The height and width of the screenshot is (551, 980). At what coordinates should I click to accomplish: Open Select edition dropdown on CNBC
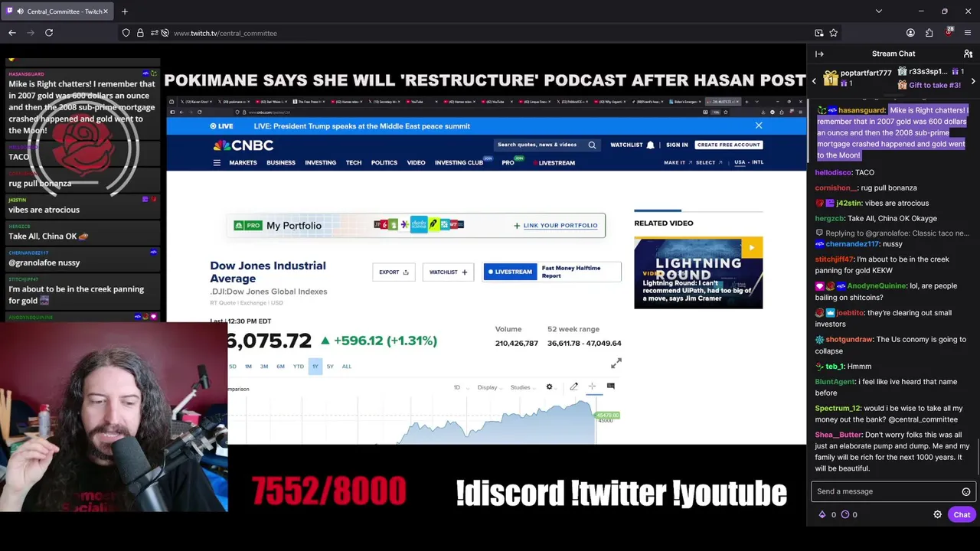tap(708, 162)
